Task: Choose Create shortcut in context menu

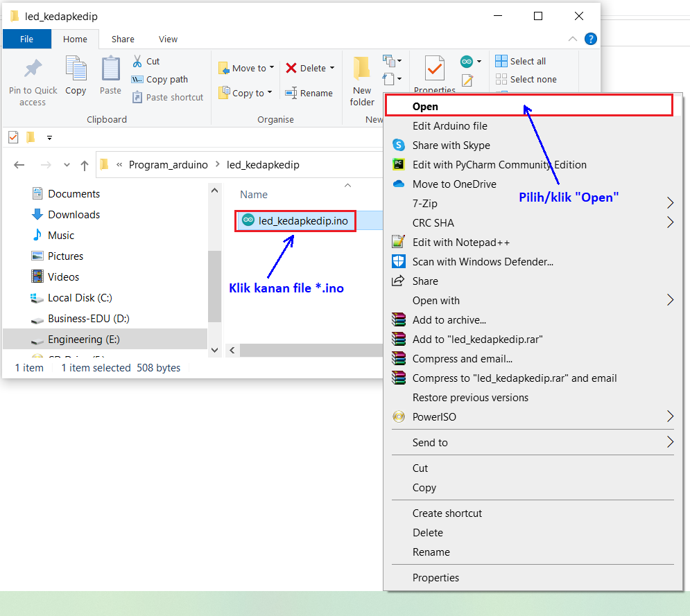Action: (533, 513)
